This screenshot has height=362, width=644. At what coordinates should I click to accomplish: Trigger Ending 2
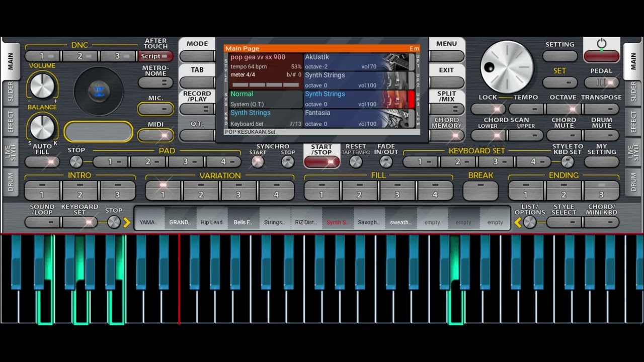click(564, 191)
